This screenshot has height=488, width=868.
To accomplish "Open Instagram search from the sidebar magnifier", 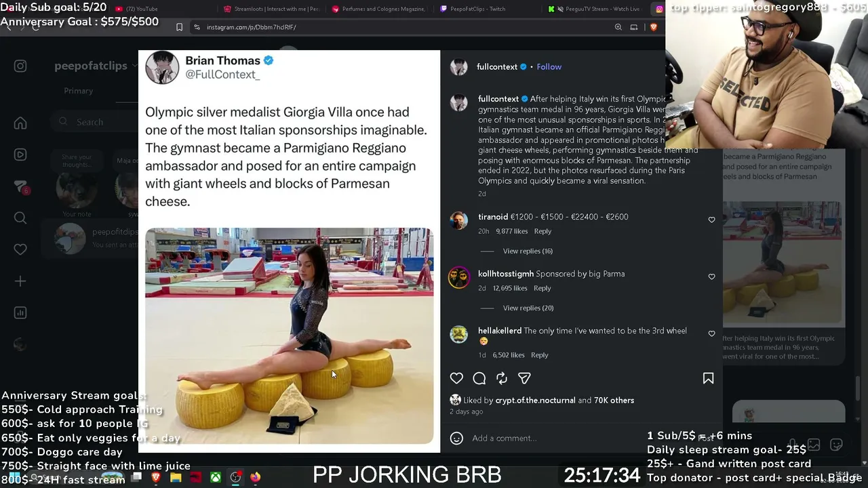I will [20, 218].
